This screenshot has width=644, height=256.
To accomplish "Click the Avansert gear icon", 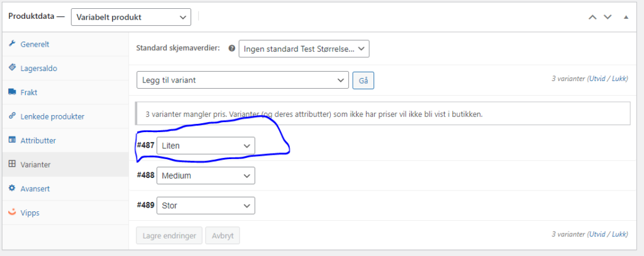I will [12, 188].
